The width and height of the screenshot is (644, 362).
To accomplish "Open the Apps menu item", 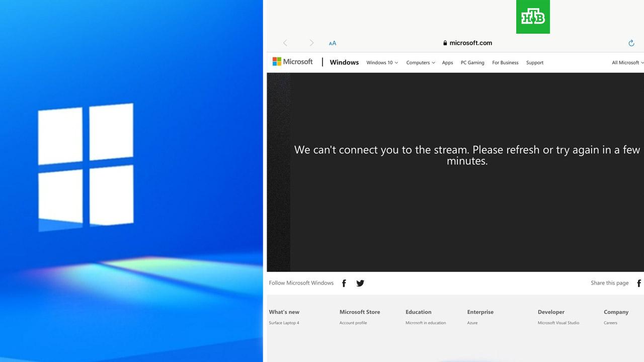I will [447, 63].
